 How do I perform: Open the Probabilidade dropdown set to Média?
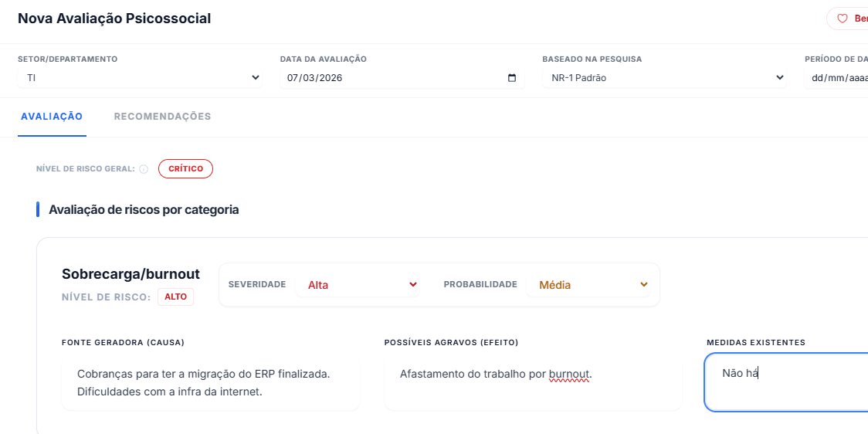588,285
